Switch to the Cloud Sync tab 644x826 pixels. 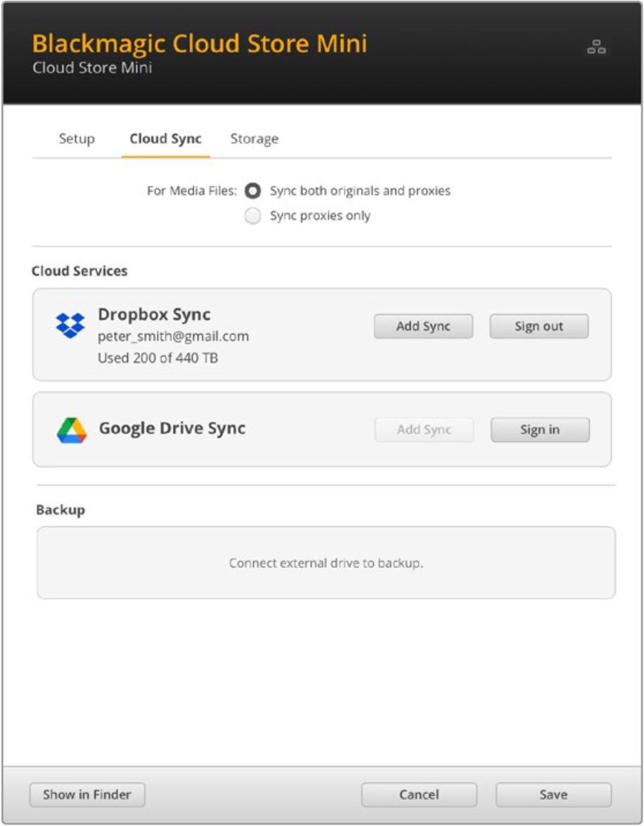pyautogui.click(x=165, y=139)
